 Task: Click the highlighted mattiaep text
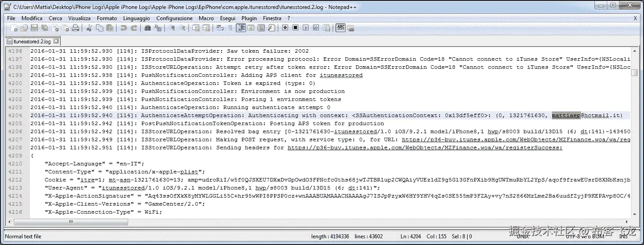pos(566,115)
